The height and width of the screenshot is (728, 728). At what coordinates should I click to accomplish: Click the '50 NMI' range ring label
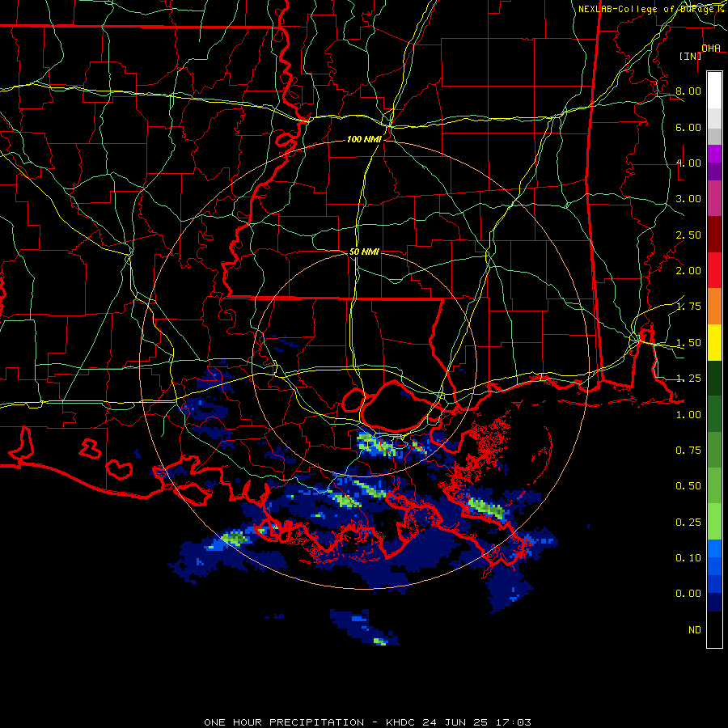(364, 252)
